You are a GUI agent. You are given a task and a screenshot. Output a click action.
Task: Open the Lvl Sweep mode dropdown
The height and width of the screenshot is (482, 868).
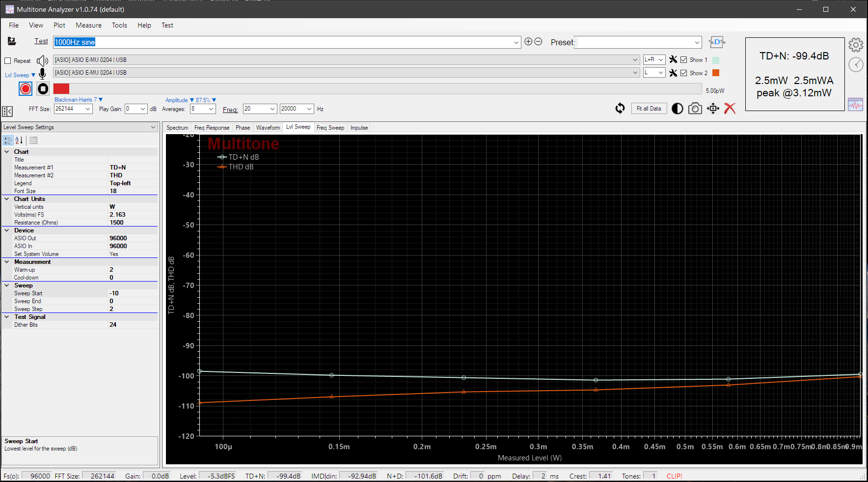point(20,75)
